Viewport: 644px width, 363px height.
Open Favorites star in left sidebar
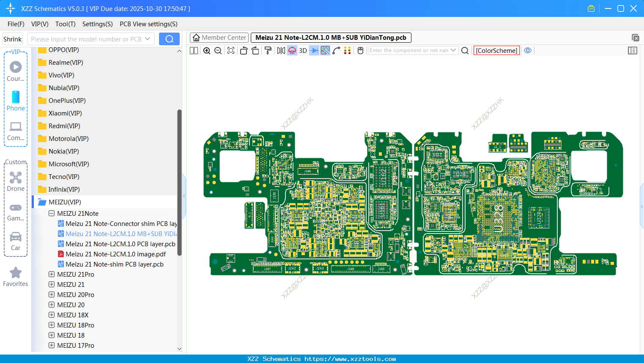tap(16, 277)
